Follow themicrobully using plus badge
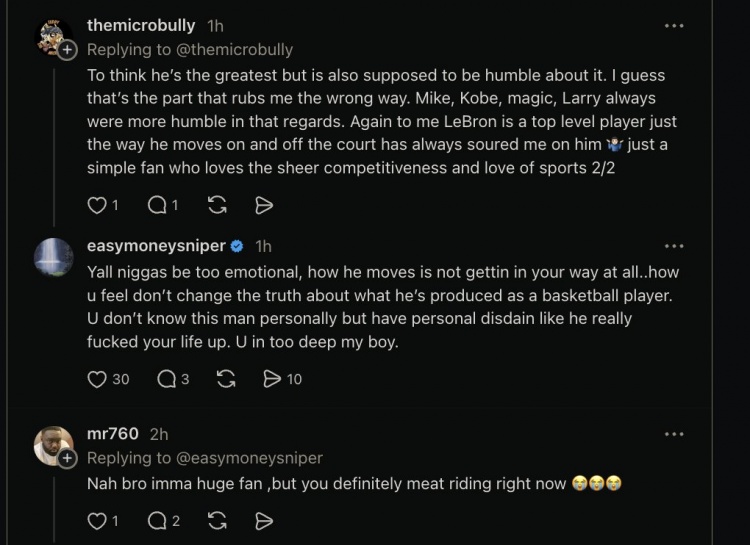Image resolution: width=750 pixels, height=545 pixels. pos(67,50)
